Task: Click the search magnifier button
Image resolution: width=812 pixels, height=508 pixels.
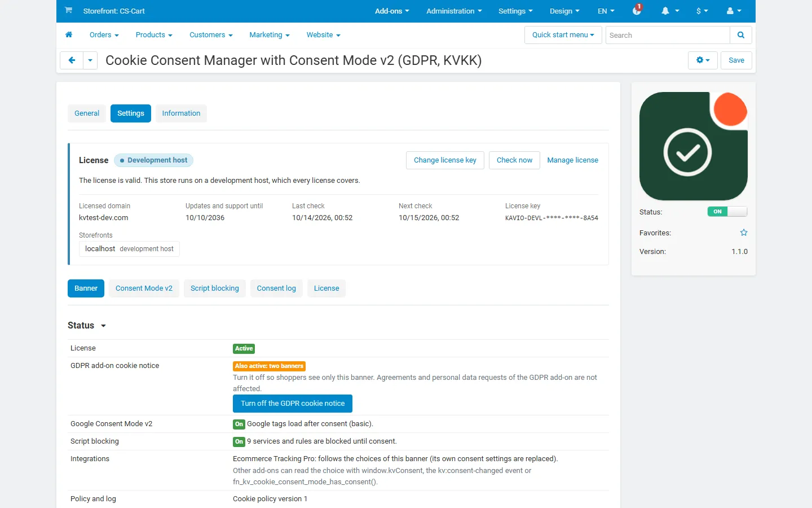Action: 741,35
